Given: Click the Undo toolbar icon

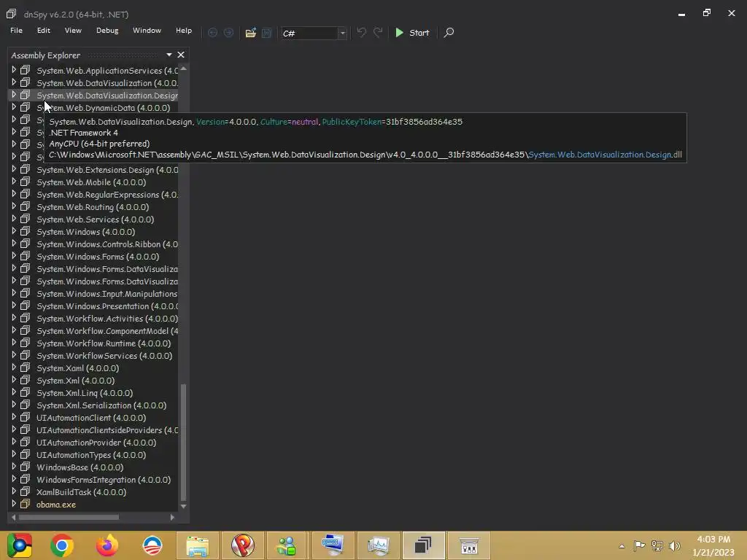Looking at the screenshot, I should pyautogui.click(x=362, y=32).
